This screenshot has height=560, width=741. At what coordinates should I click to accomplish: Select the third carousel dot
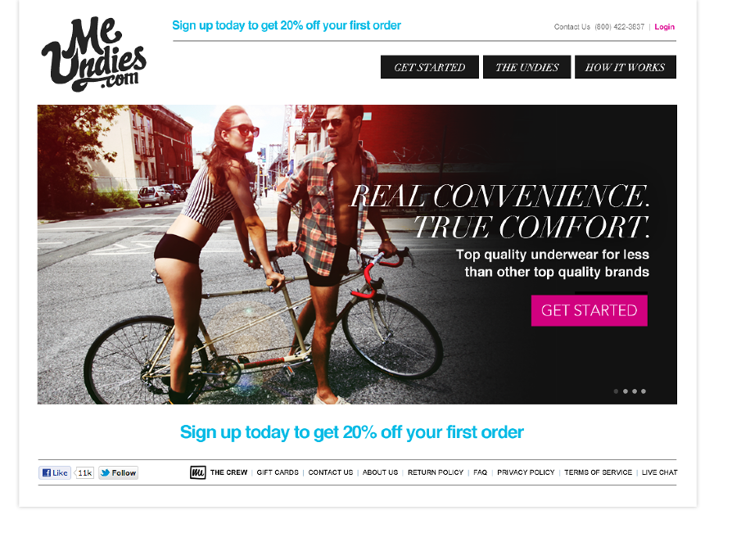[x=635, y=391]
